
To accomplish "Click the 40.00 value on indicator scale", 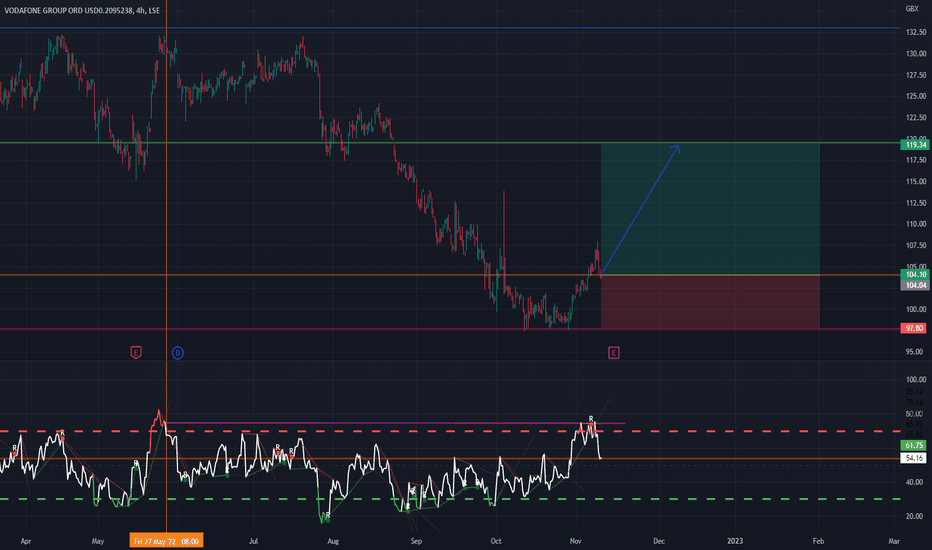I will 914,482.
